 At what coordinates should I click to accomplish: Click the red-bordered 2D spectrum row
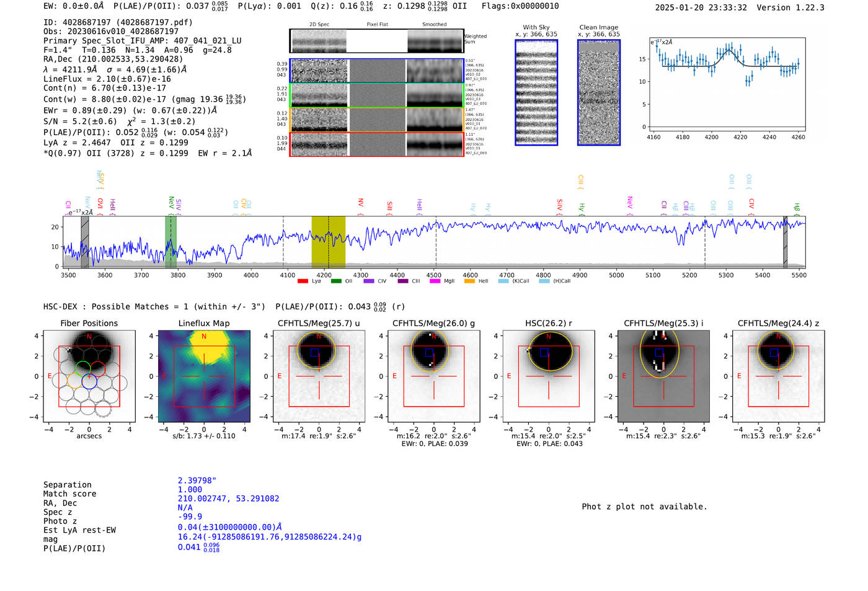coord(377,144)
